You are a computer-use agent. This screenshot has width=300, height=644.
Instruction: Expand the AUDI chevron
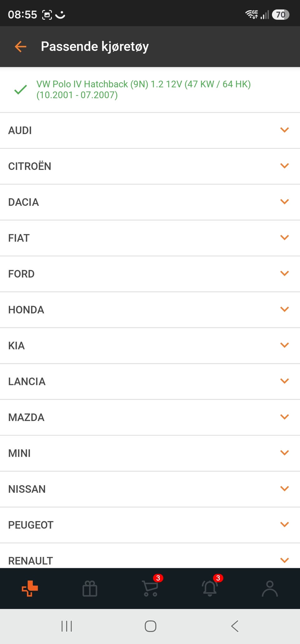point(284,130)
